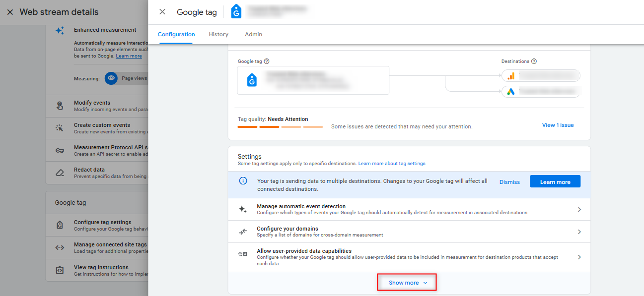Viewport: 644px width, 296px height.
Task: Click the Create custom events cursor icon
Action: [x=60, y=128]
